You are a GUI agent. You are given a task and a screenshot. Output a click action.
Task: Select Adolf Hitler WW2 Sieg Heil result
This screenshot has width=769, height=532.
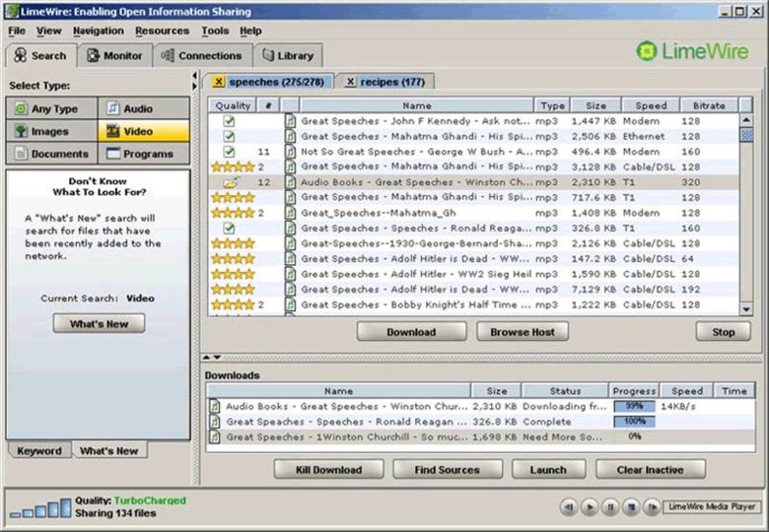[x=473, y=274]
